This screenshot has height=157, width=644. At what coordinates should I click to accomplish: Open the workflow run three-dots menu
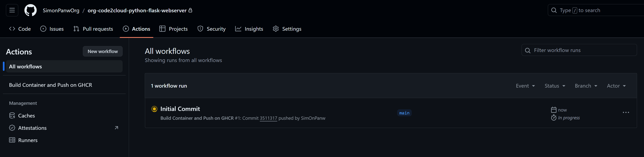pyautogui.click(x=626, y=113)
